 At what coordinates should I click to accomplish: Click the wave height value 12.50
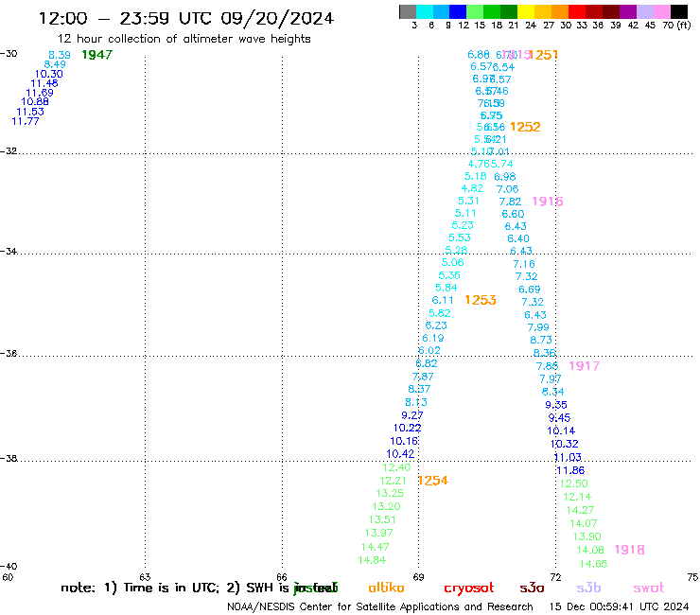(574, 483)
